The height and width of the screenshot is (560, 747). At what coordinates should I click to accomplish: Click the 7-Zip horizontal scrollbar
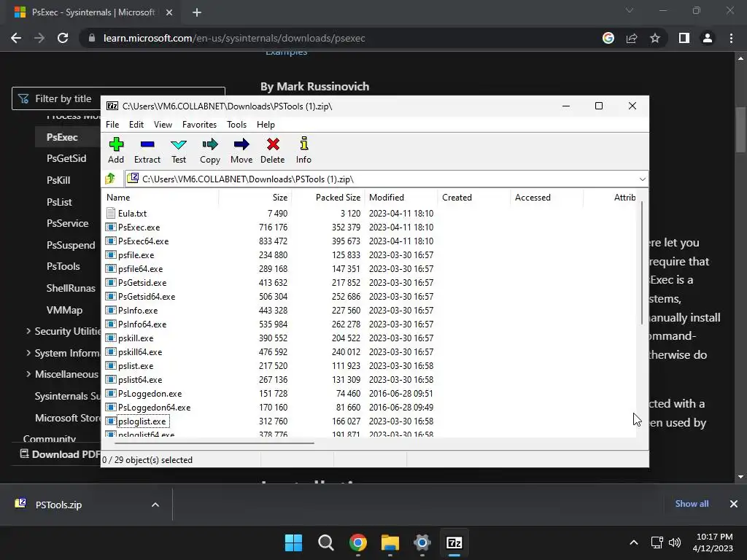click(214, 443)
